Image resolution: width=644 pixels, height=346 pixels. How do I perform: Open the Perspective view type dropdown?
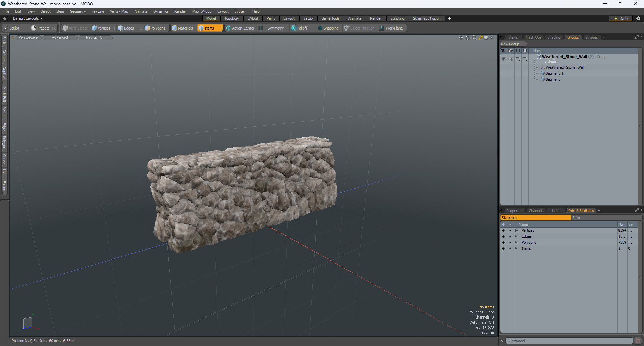point(28,38)
